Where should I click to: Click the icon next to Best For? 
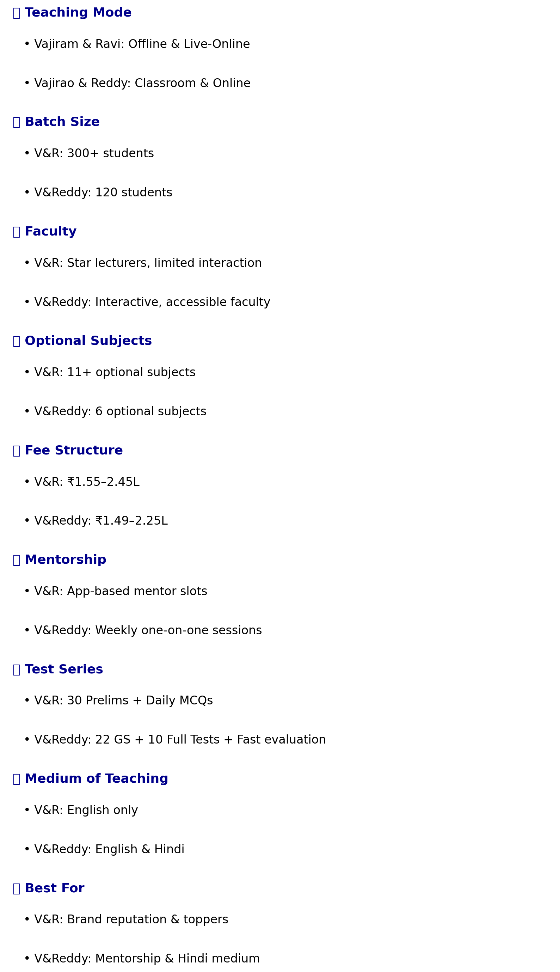16,888
